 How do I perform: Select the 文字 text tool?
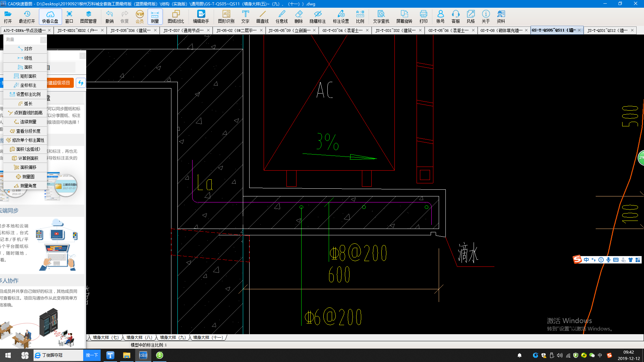pos(245,16)
